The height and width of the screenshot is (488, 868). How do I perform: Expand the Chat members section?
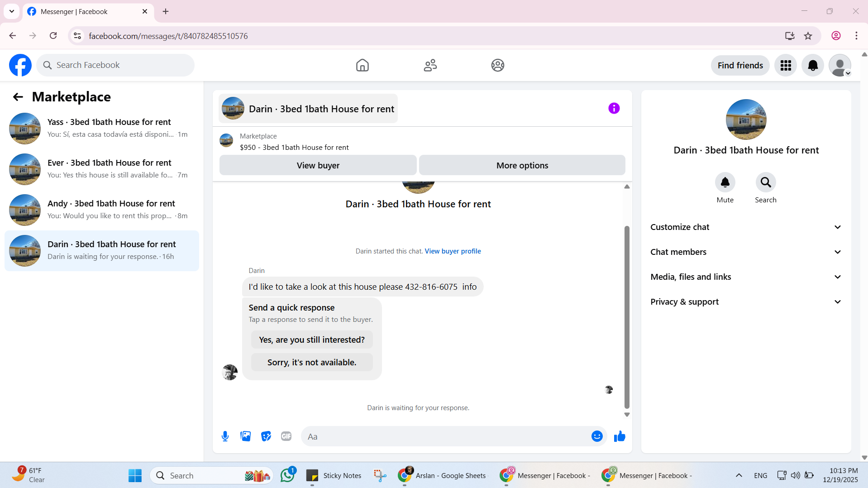[x=746, y=252]
